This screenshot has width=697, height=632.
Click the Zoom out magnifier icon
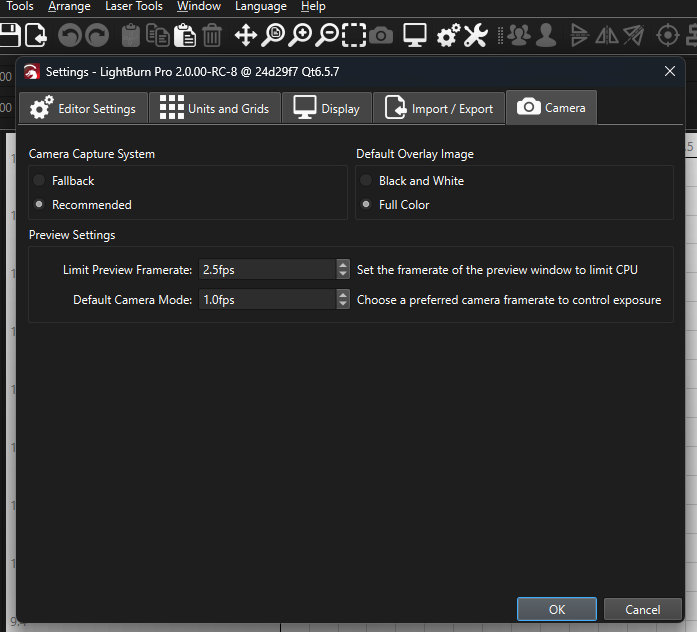[327, 36]
